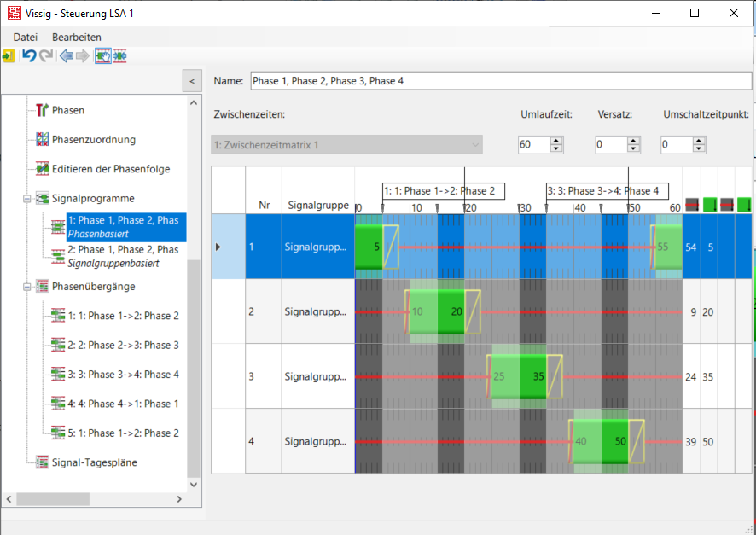The image size is (756, 535).
Task: Click the Nr column header
Action: tap(264, 206)
